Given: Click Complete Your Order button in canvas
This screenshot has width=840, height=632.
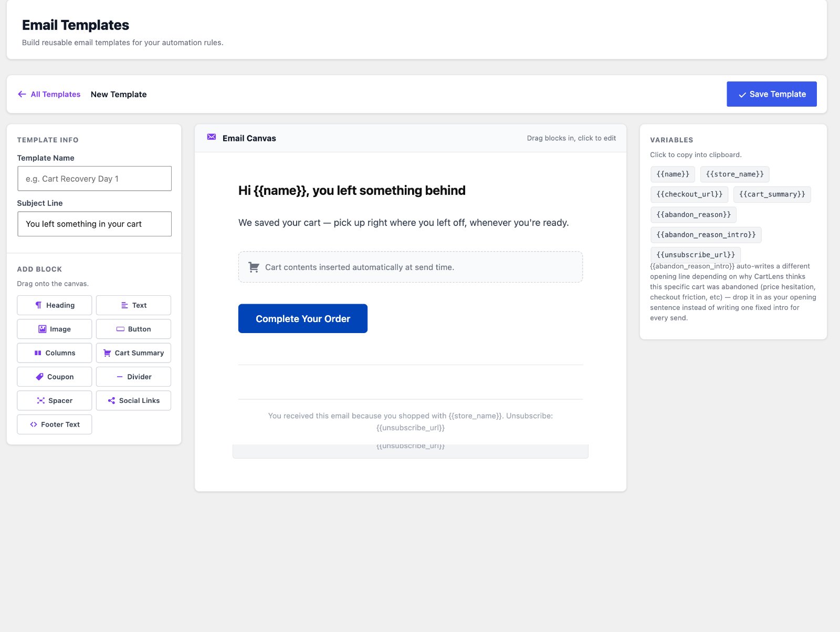Looking at the screenshot, I should coord(303,318).
